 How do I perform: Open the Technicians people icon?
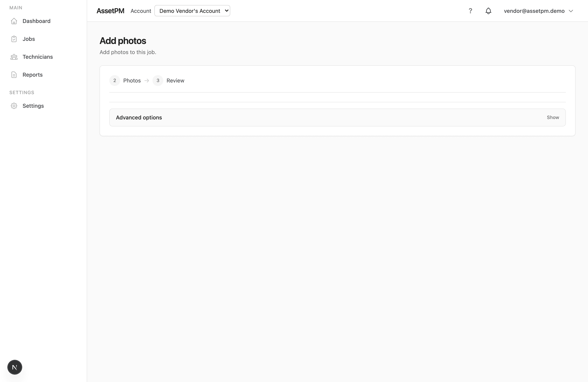[14, 57]
